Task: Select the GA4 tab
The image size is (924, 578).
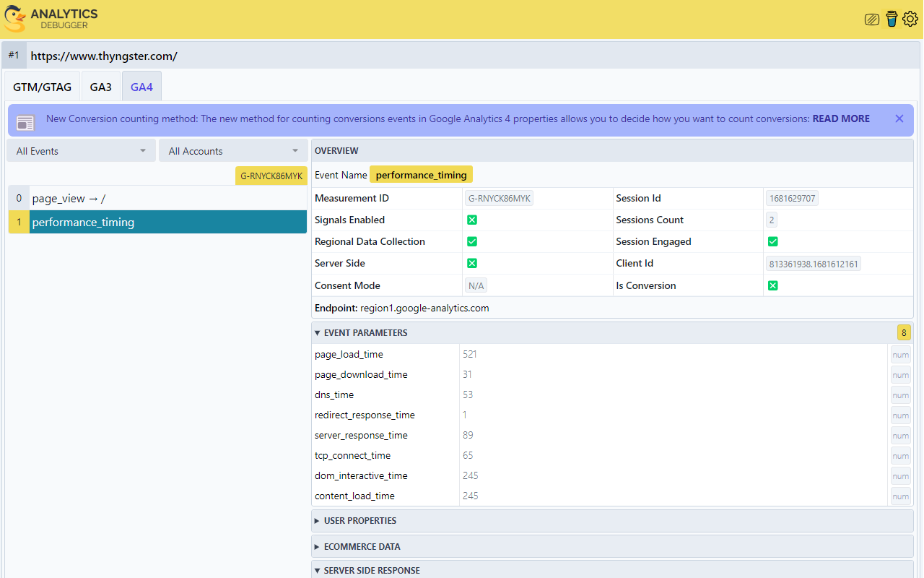Action: 141,87
